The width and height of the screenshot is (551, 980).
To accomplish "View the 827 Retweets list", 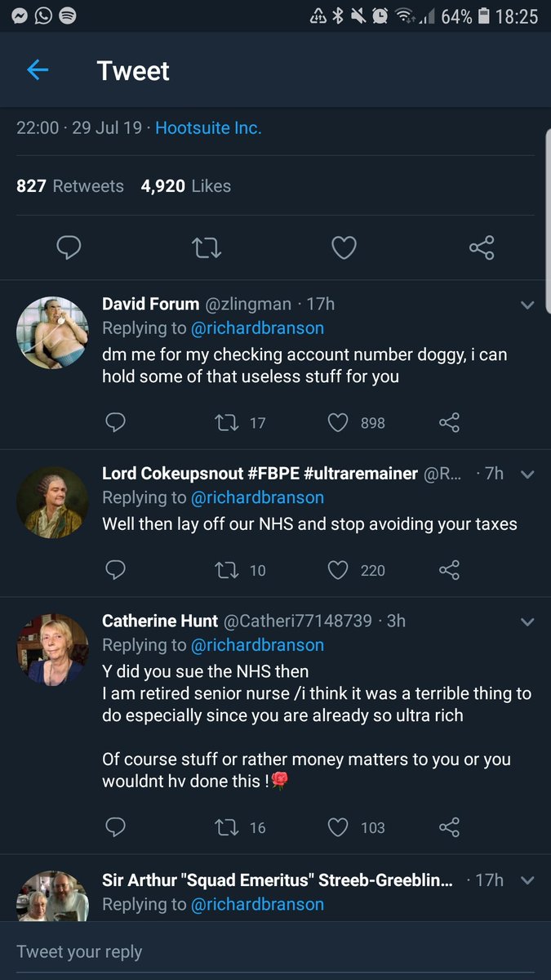I will (x=70, y=186).
